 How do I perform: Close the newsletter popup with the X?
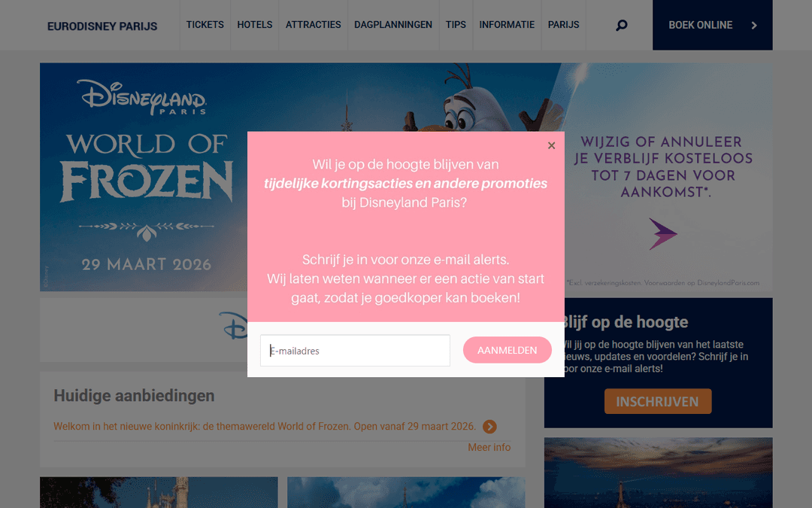pyautogui.click(x=552, y=146)
